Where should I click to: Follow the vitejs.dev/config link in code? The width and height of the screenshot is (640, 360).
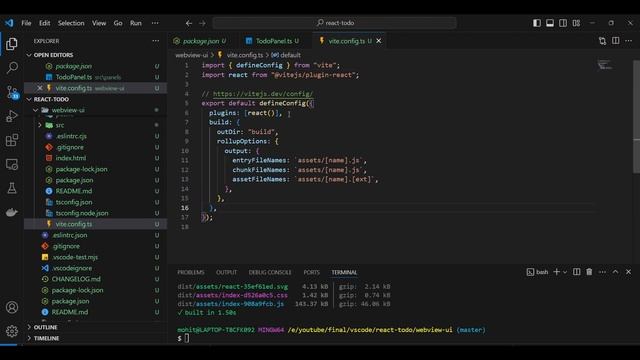tap(263, 94)
